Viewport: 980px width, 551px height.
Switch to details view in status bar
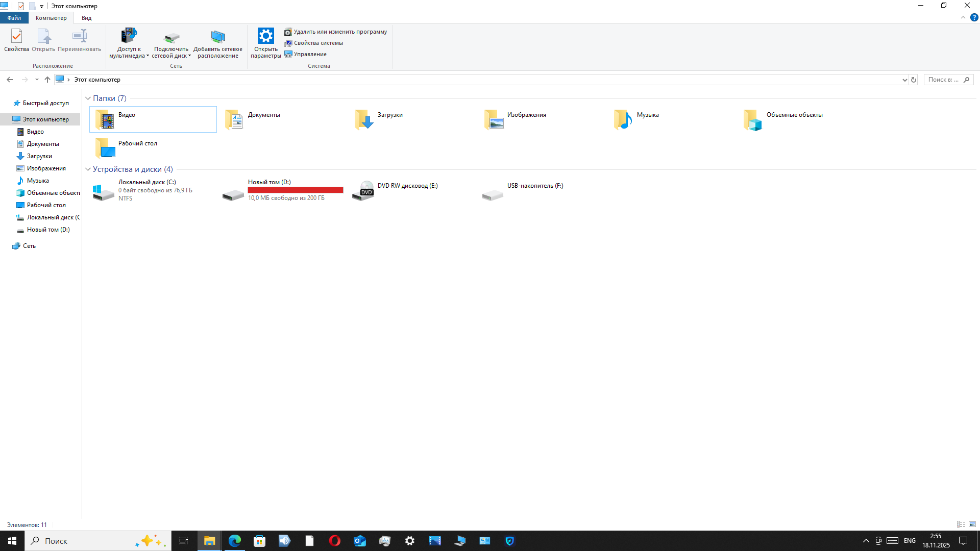(961, 524)
